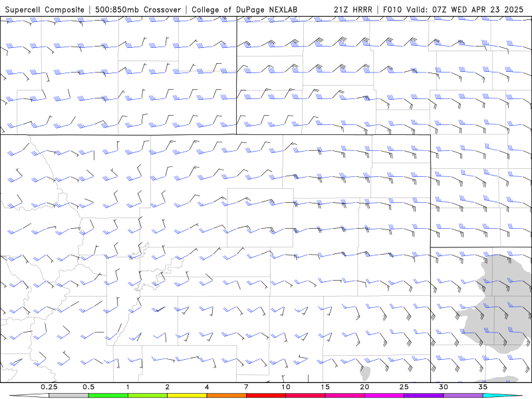
Task: Select the colorbar label 4
Action: click(207, 387)
